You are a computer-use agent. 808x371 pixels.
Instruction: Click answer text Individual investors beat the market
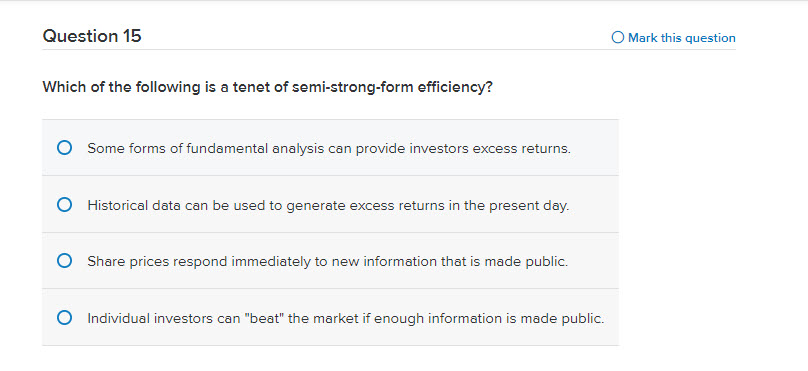(x=346, y=318)
